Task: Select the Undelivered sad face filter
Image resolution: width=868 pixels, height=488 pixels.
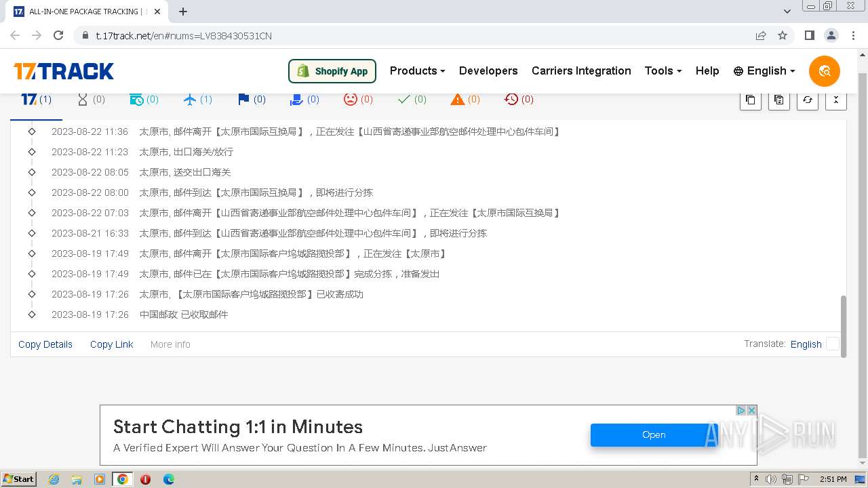Action: [358, 100]
